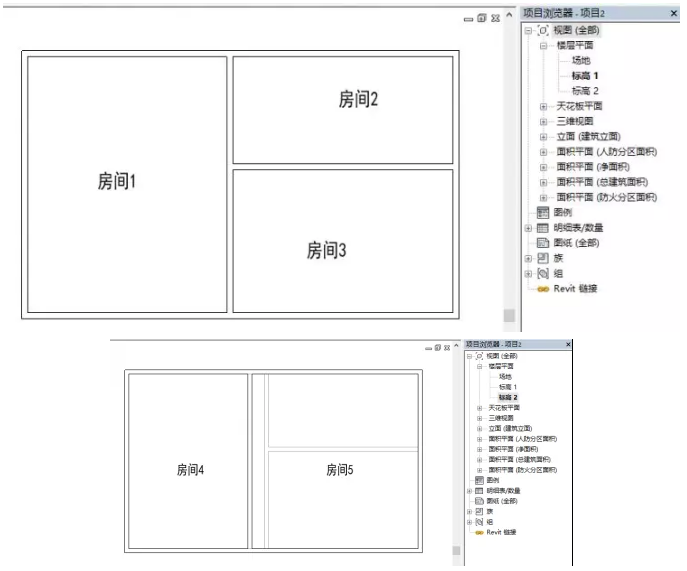687x571 pixels.
Task: Click restore-window icon above the 房间2 view
Action: (482, 18)
